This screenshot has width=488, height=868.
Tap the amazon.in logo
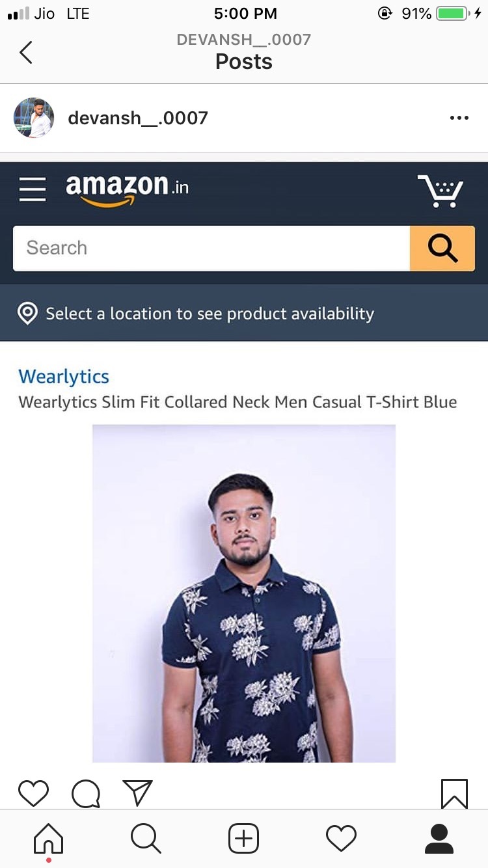coord(128,189)
